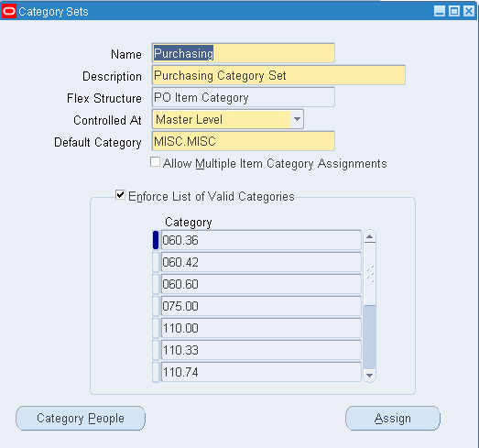Maximize the Category Sets window
Screen dimensions: 479x448
click(454, 12)
